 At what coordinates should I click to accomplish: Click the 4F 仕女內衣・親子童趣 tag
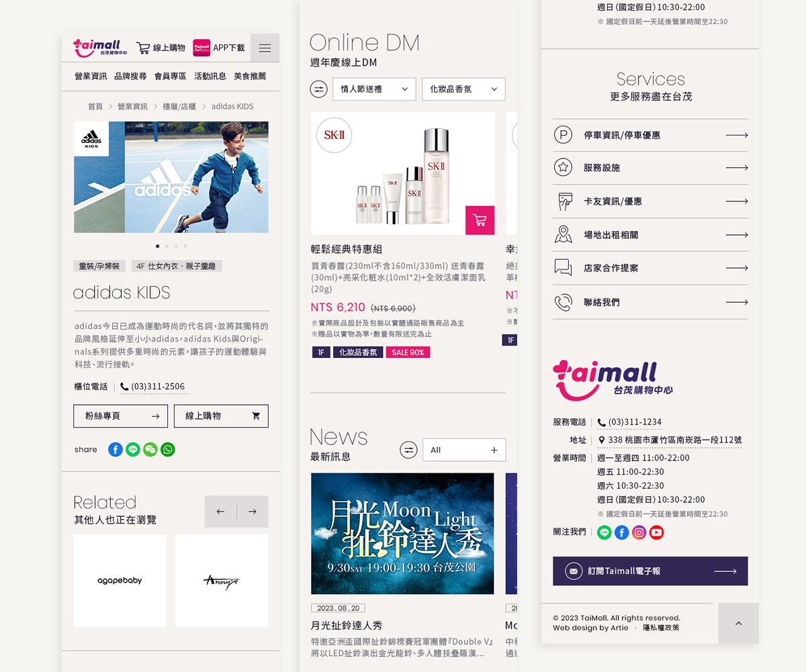(x=177, y=266)
